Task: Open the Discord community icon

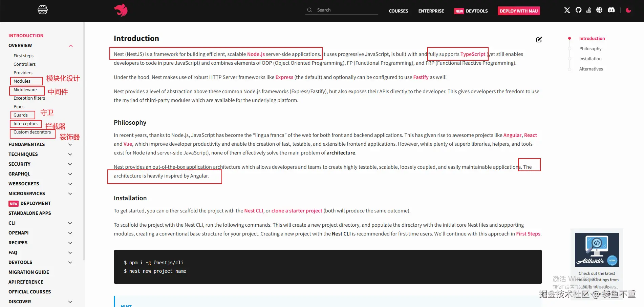Action: (x=611, y=10)
